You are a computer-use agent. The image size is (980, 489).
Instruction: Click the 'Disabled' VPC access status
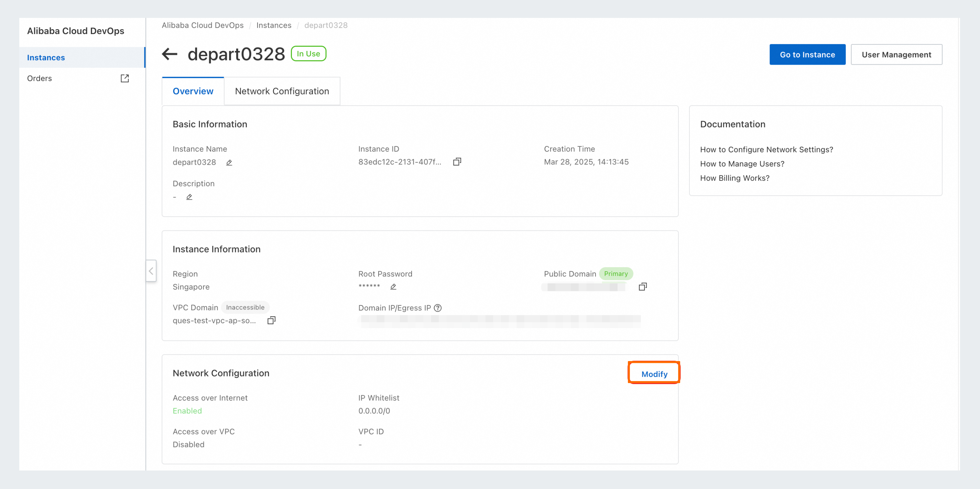click(188, 444)
